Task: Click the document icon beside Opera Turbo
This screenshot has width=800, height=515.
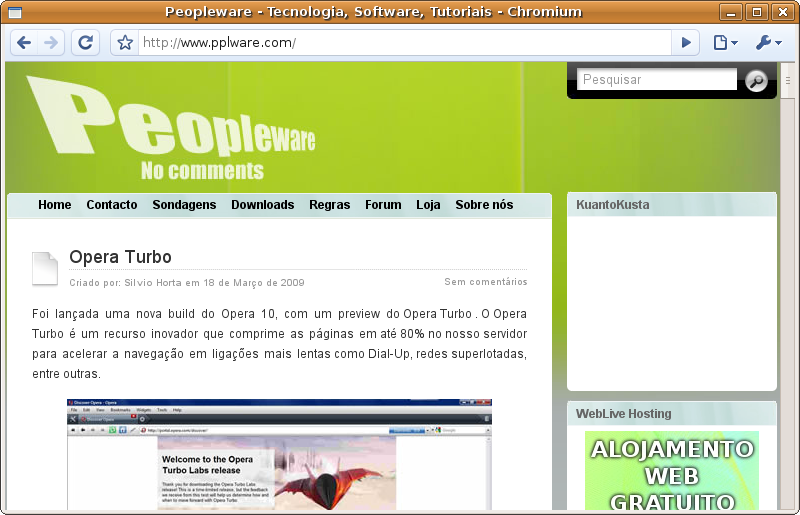Action: 45,268
